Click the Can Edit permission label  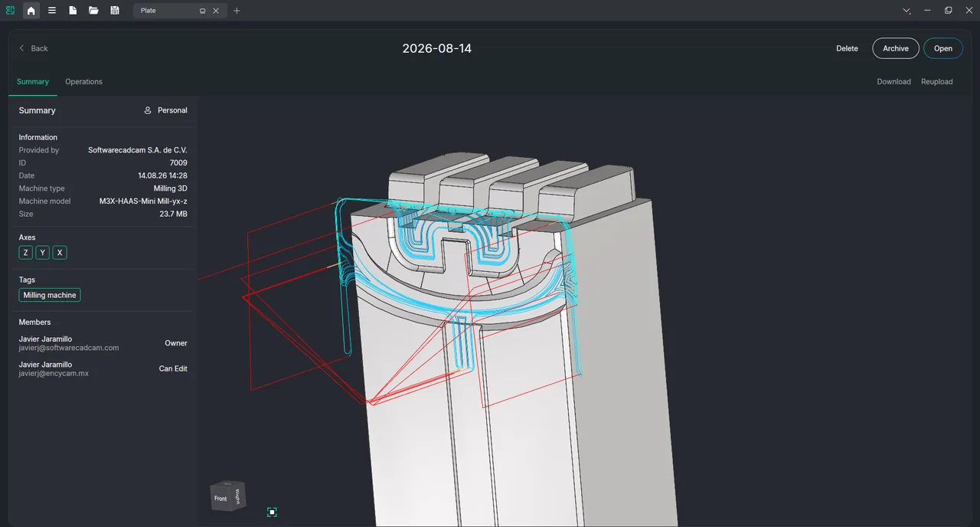(x=173, y=368)
